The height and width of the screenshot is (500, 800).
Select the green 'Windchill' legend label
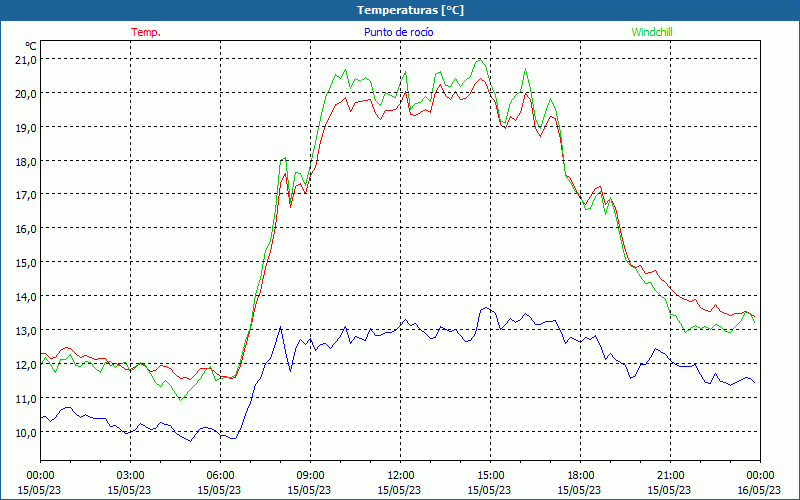tap(652, 32)
